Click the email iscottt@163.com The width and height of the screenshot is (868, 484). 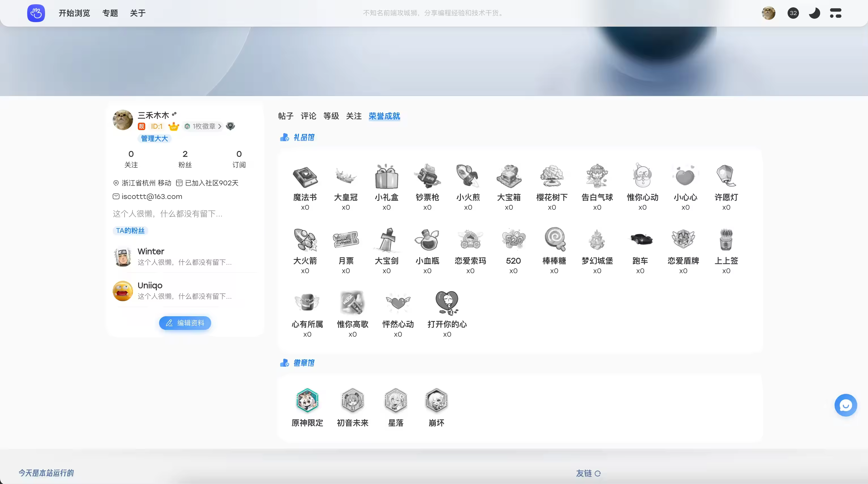pos(152,196)
